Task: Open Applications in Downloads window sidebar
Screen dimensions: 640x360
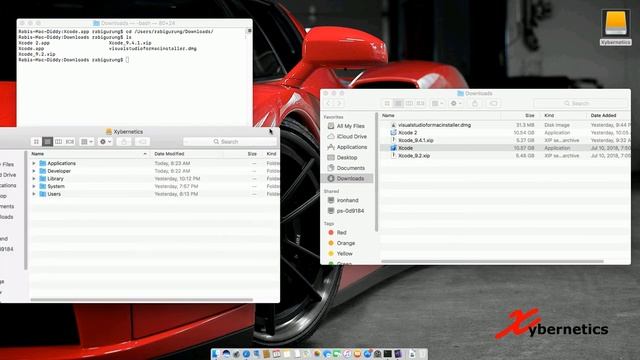Action: (x=347, y=147)
